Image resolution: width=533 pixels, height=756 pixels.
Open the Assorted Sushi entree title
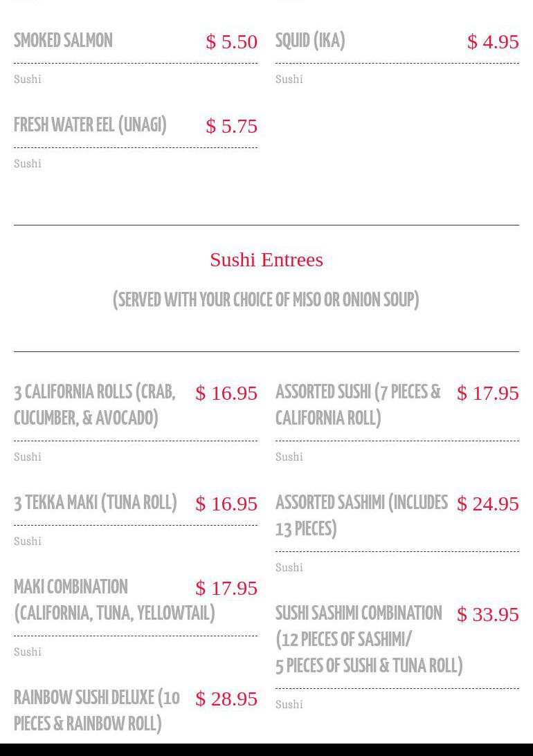tap(358, 405)
